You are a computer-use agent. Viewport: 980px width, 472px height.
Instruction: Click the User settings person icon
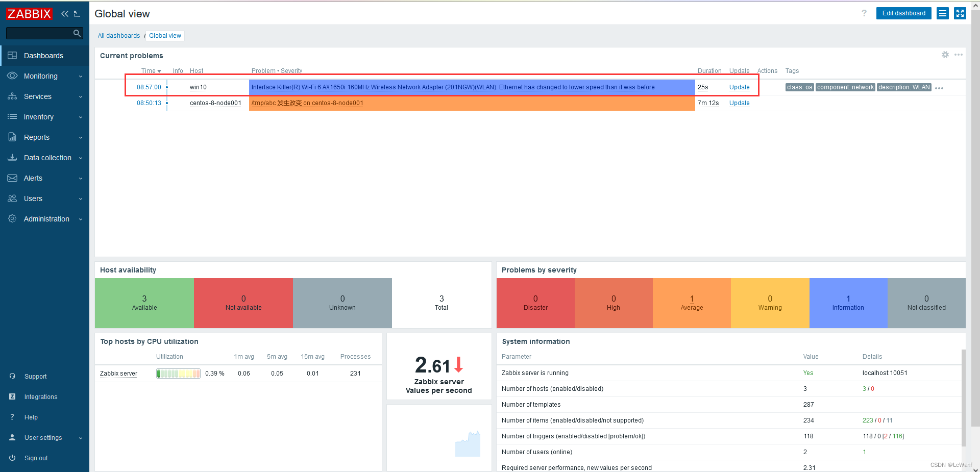tap(12, 437)
